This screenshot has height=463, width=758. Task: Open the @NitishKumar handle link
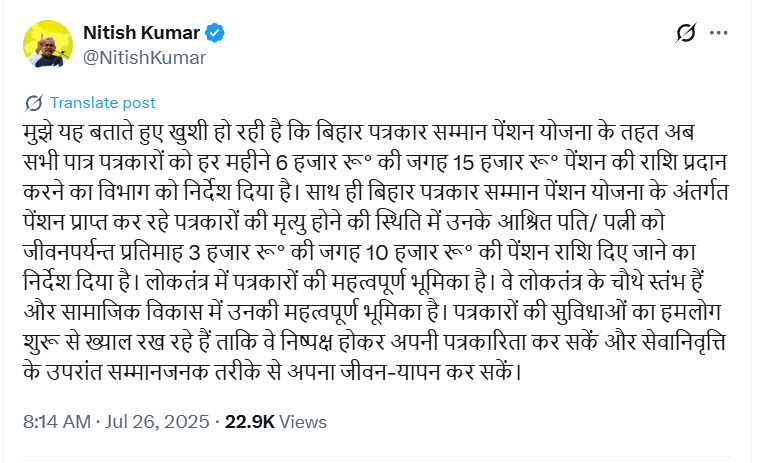(x=144, y=57)
